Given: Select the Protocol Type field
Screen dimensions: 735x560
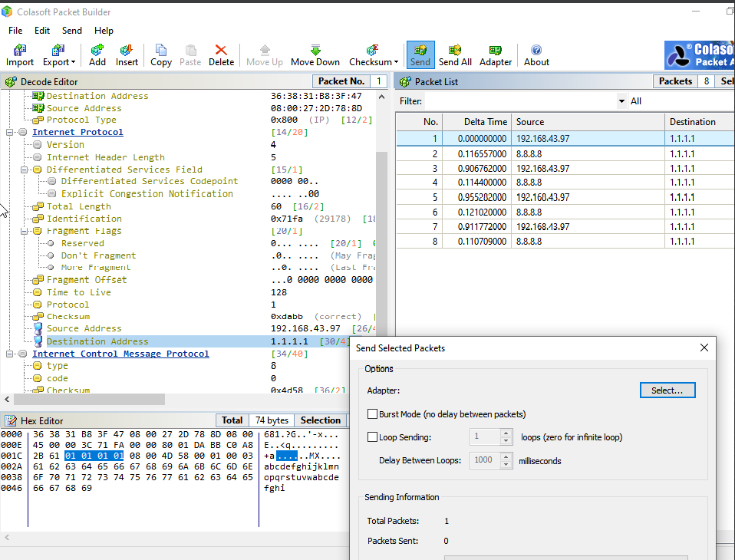Looking at the screenshot, I should pos(81,120).
